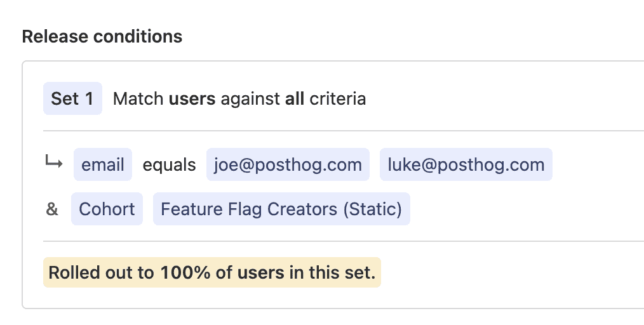
Task: Click the arrow icon before the email tag
Action: click(53, 164)
